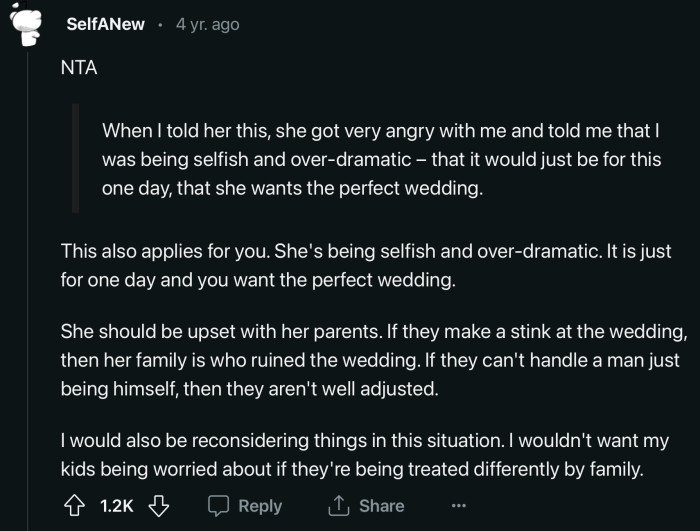Downvote the SelfANew comment
Image resolution: width=700 pixels, height=531 pixels.
point(158,506)
